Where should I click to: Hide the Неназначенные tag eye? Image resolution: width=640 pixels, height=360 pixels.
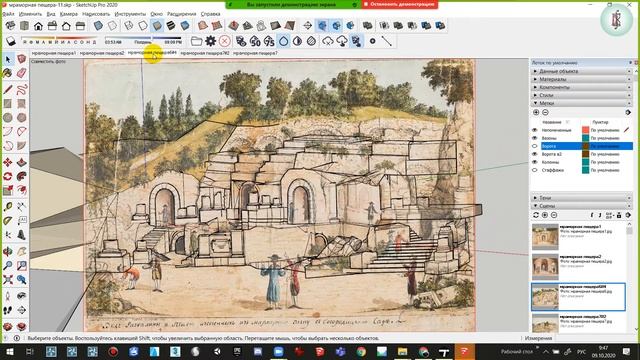pos(535,130)
